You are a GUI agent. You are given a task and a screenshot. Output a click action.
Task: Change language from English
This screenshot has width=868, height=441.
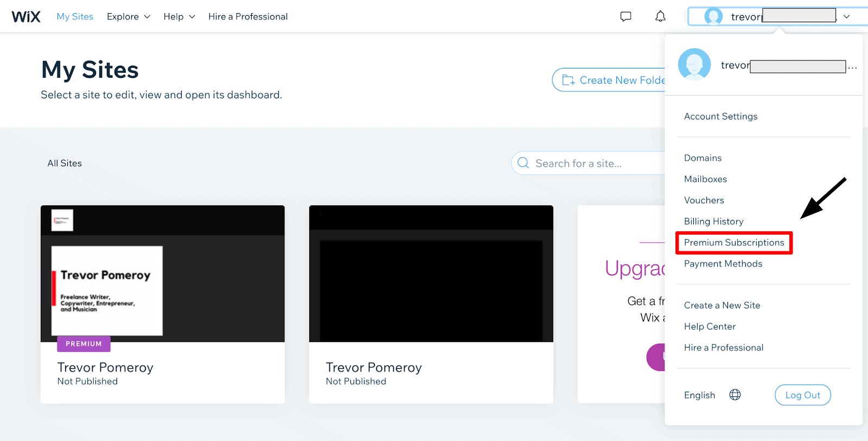pos(699,395)
